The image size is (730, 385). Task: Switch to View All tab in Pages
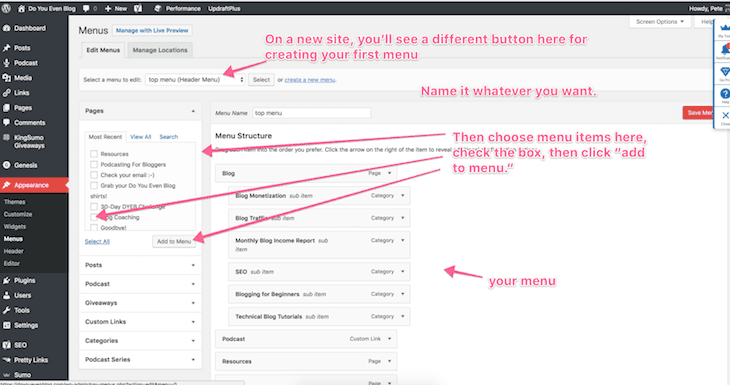click(141, 137)
